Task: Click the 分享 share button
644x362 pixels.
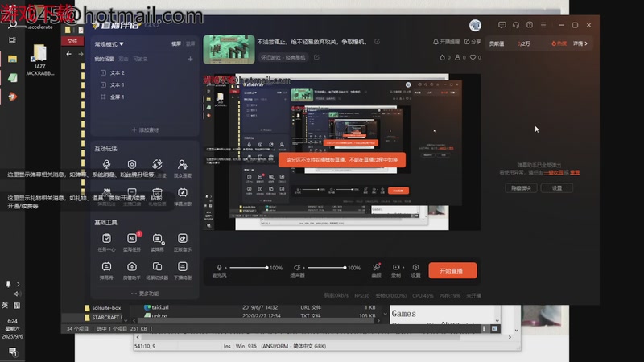Action: pyautogui.click(x=473, y=42)
